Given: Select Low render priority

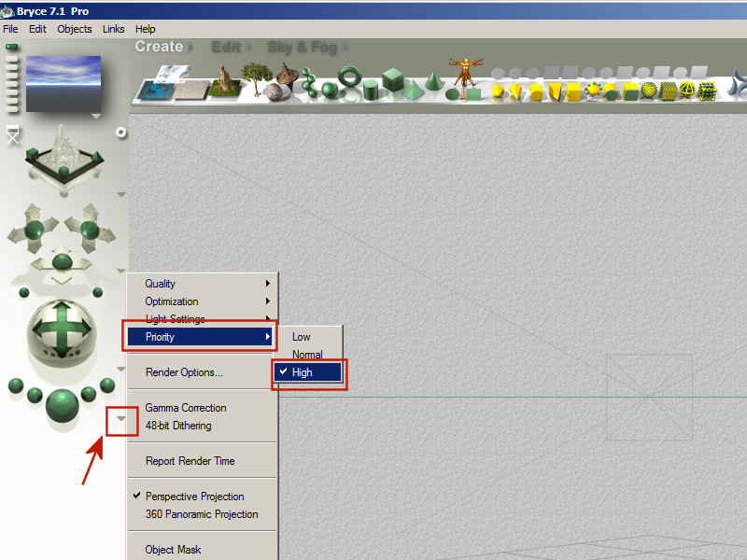Looking at the screenshot, I should 308,337.
